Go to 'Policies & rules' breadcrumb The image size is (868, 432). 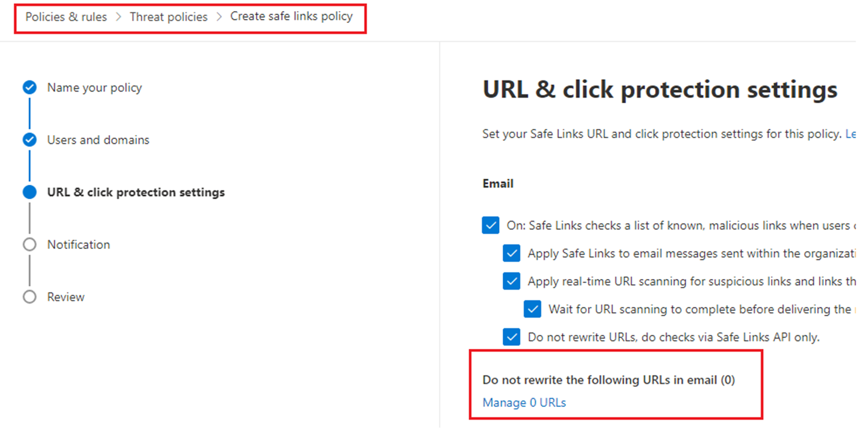tap(66, 17)
